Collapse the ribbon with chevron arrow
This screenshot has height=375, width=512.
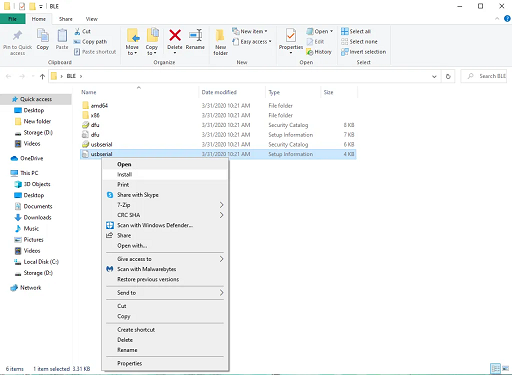[x=497, y=19]
